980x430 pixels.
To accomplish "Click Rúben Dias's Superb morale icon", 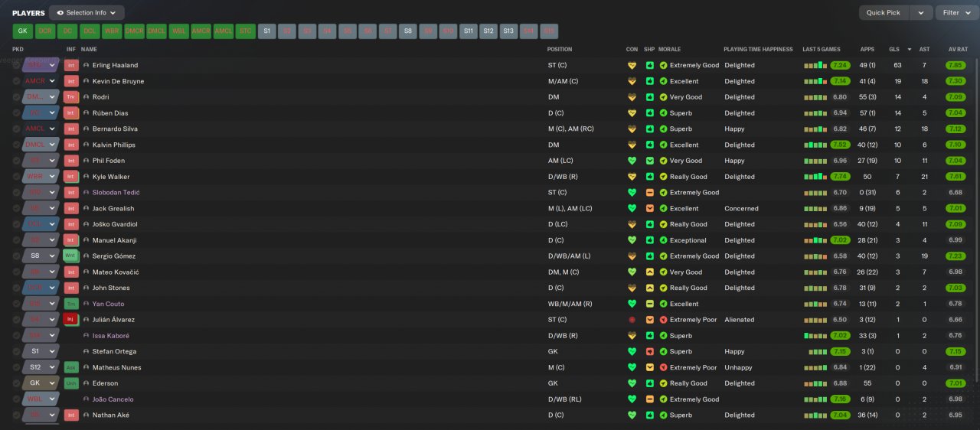I will [663, 113].
